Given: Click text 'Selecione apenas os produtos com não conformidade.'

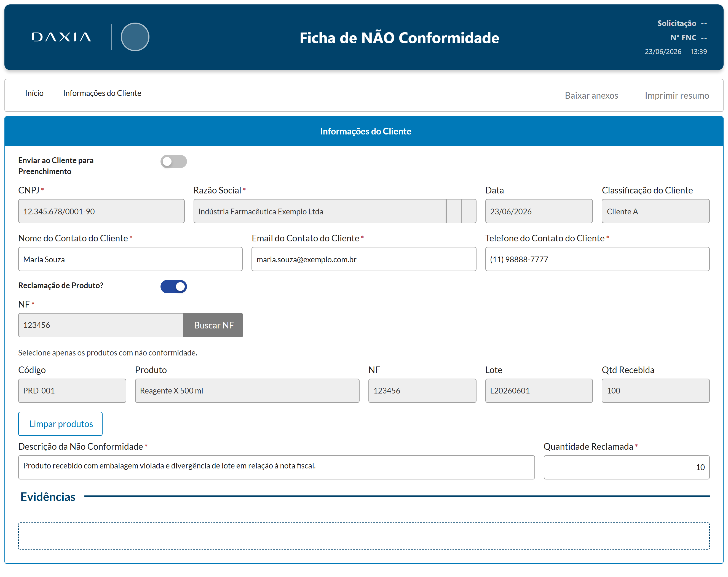Looking at the screenshot, I should 107,352.
